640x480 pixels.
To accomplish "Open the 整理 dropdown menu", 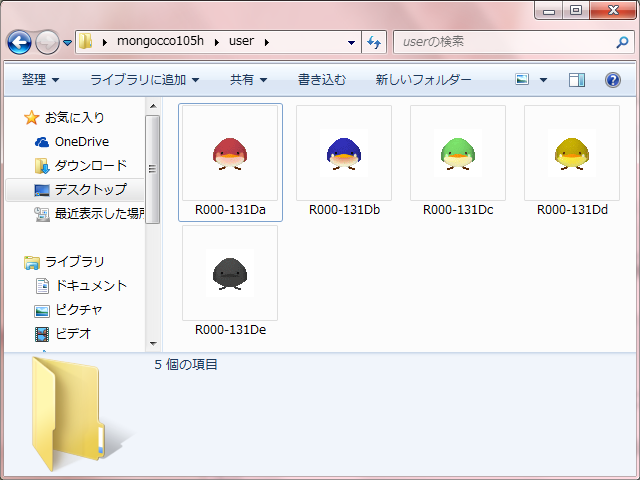I will [x=40, y=79].
